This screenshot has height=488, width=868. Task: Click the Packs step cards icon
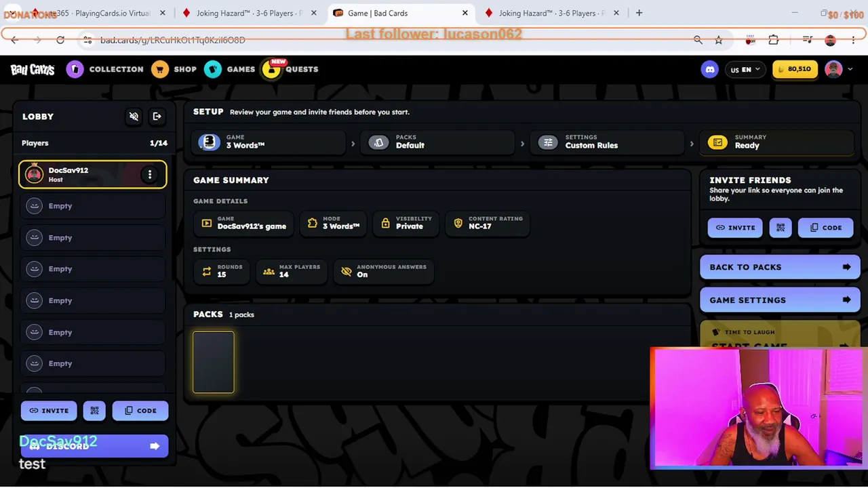tap(378, 142)
